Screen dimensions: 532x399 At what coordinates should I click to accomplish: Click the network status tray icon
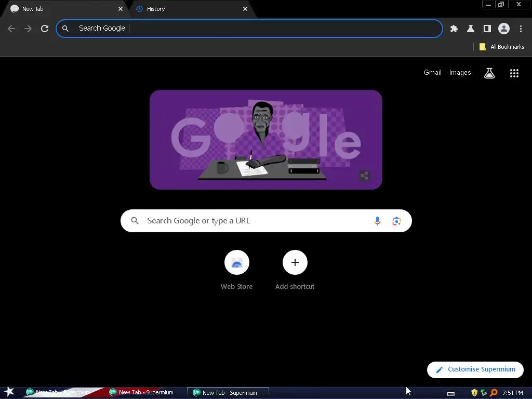tap(484, 393)
